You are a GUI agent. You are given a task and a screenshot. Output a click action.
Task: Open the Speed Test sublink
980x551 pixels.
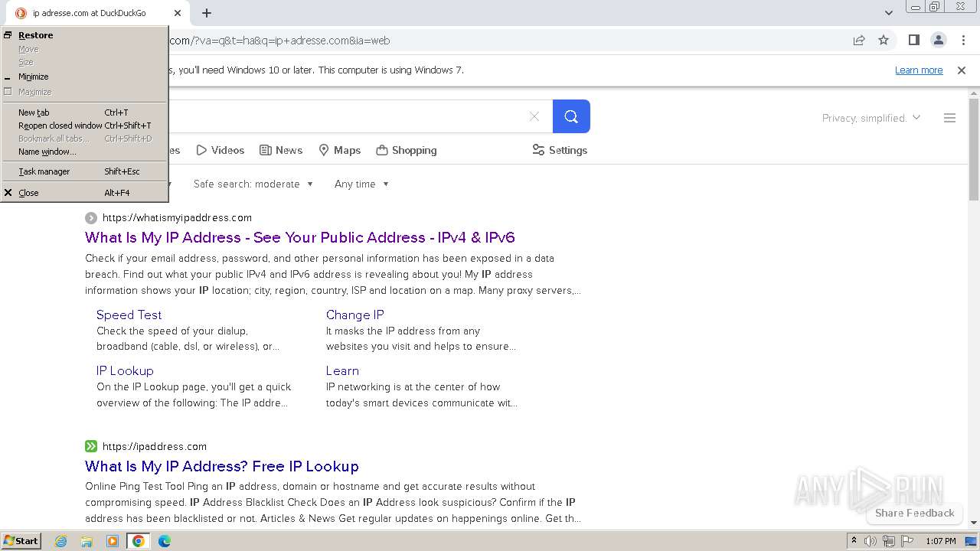pyautogui.click(x=129, y=315)
